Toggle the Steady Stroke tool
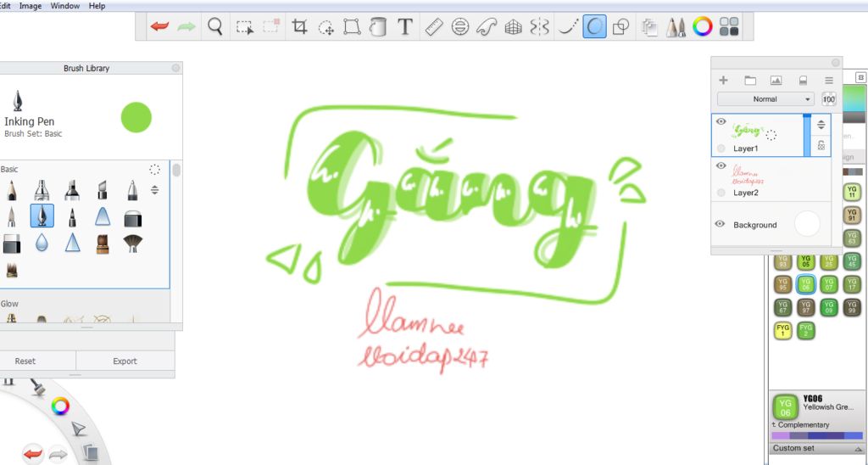Screen dimensions: 868x465 (568, 26)
